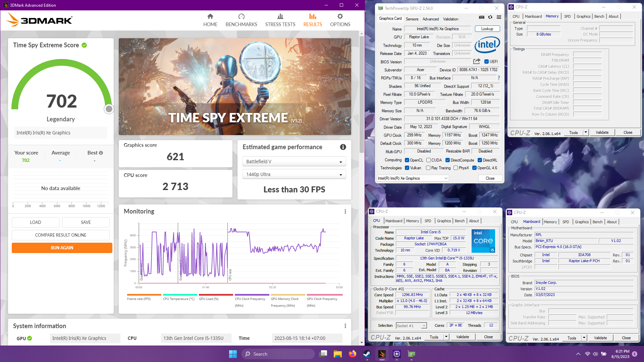Open the 1440p Ultra preset dropdown

pyautogui.click(x=294, y=174)
